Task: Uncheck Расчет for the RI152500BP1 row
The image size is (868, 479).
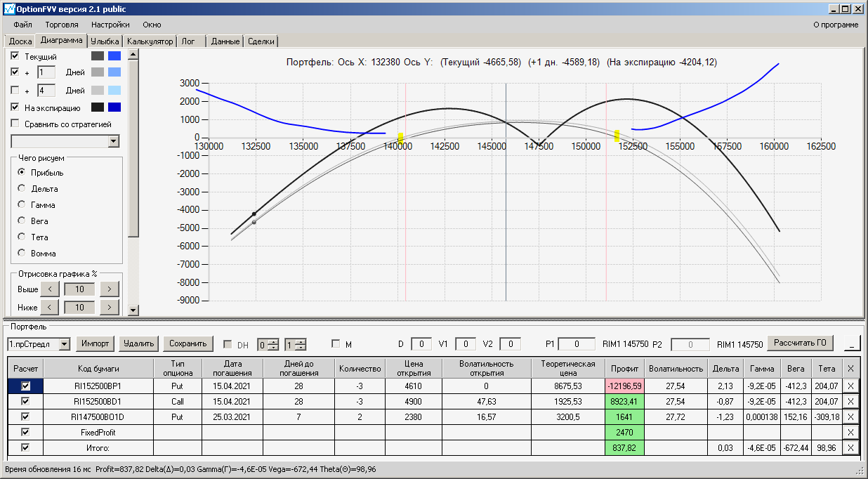Action: point(26,386)
